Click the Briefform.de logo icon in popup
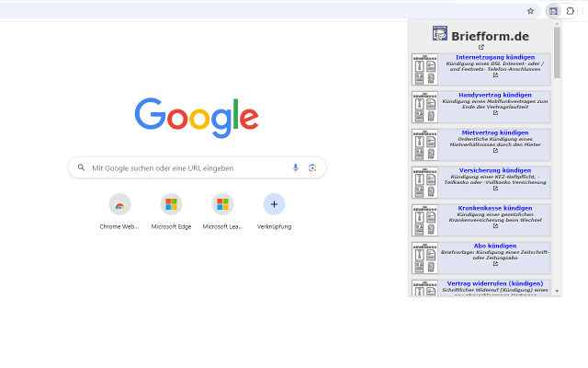Viewport: 588px width, 368px height. click(439, 33)
